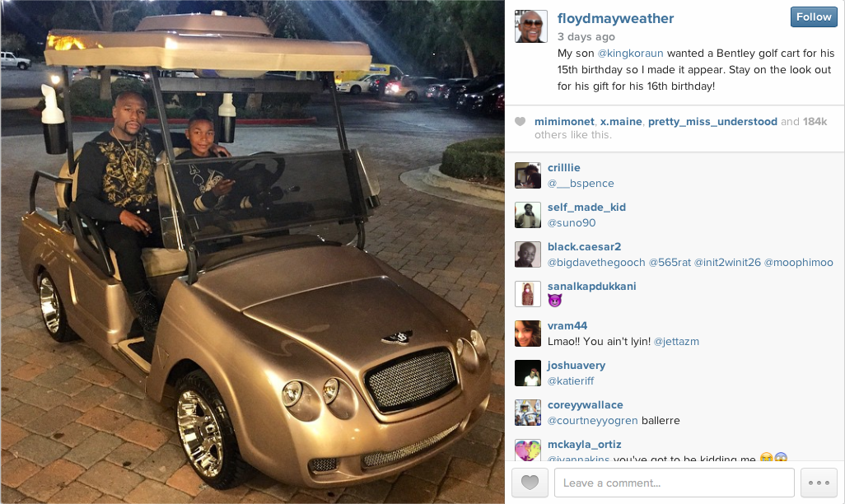
Task: Click black.caesar2's profile avatar
Action: 528,254
